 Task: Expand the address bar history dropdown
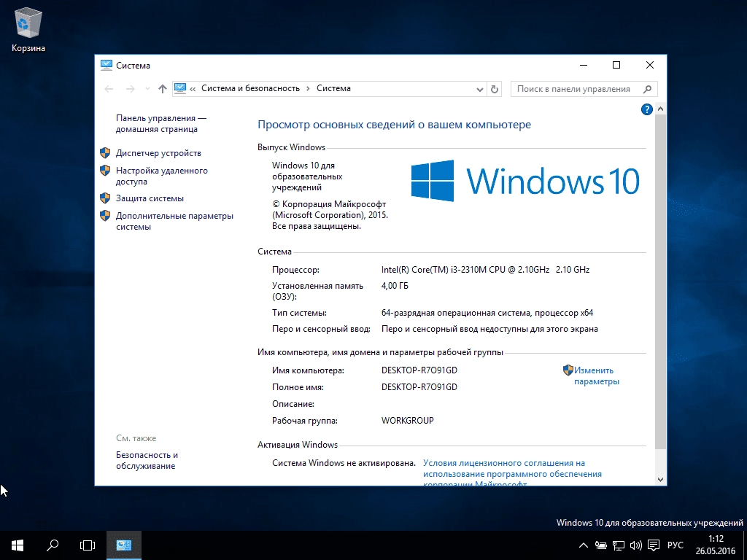click(479, 89)
